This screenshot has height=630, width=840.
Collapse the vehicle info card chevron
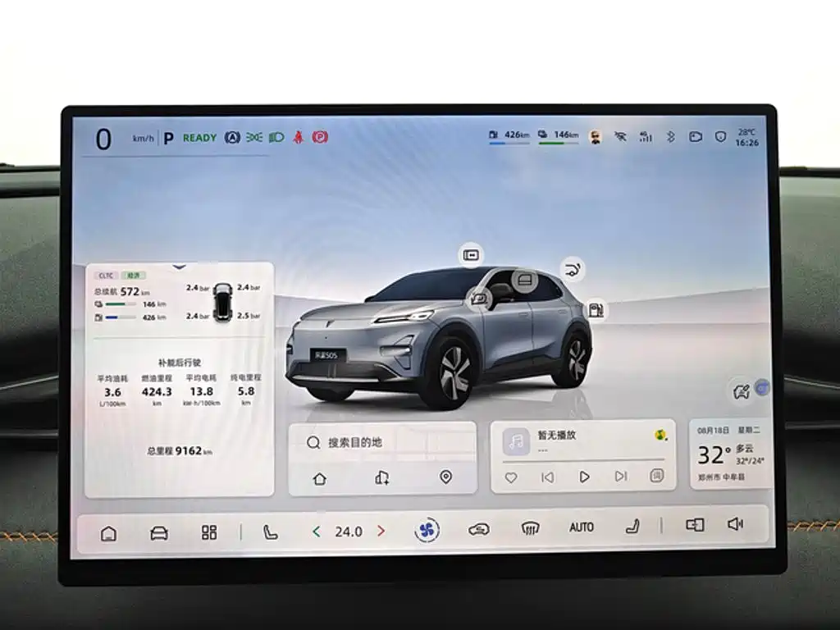point(180,267)
